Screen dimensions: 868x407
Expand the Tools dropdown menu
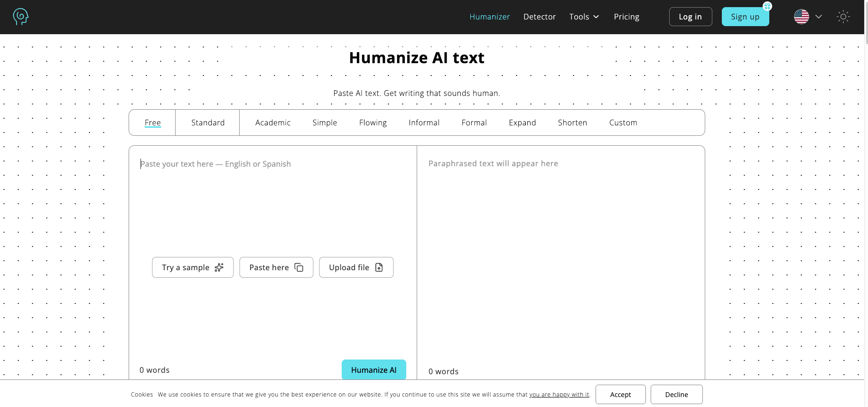click(584, 17)
